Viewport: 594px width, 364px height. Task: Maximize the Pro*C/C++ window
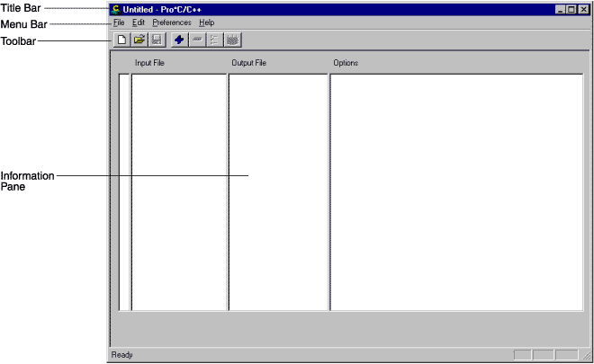(571, 9)
